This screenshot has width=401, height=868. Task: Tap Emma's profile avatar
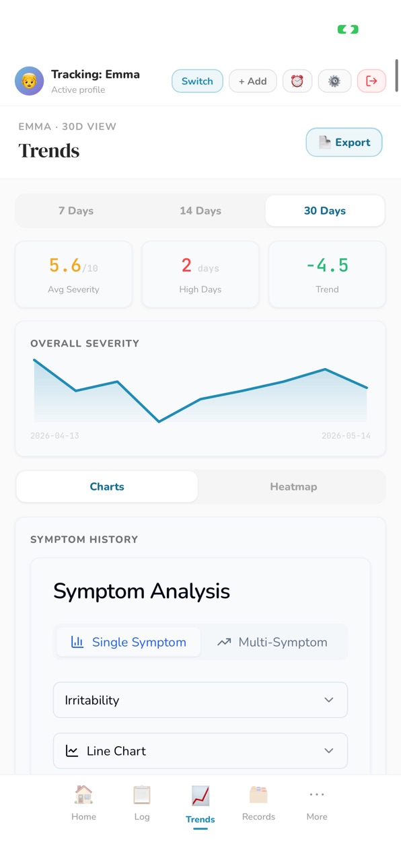click(29, 81)
